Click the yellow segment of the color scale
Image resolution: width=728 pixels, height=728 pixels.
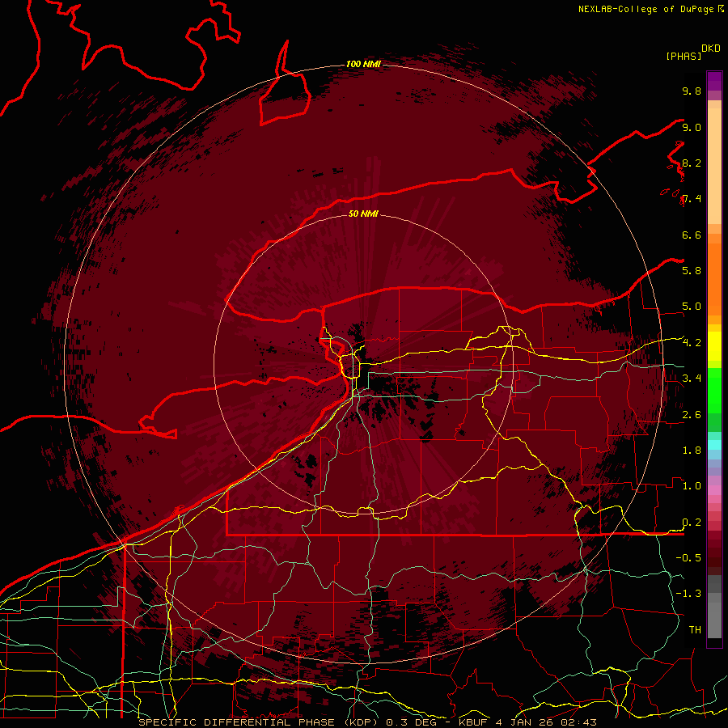(x=714, y=346)
